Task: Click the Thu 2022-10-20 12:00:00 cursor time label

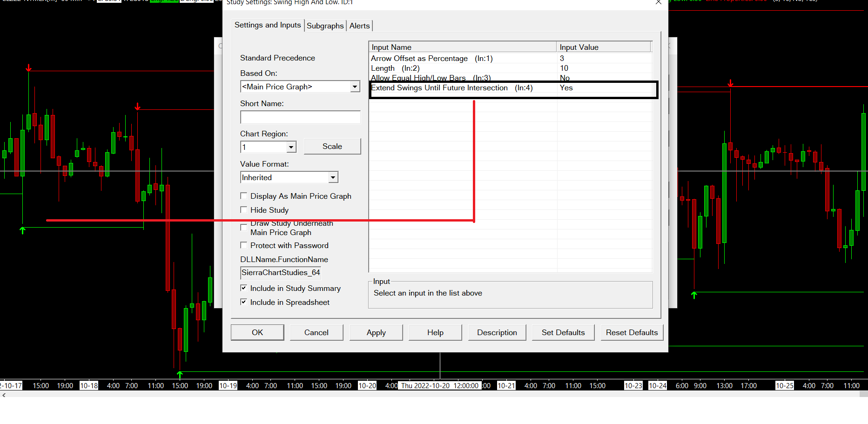Action: click(440, 385)
